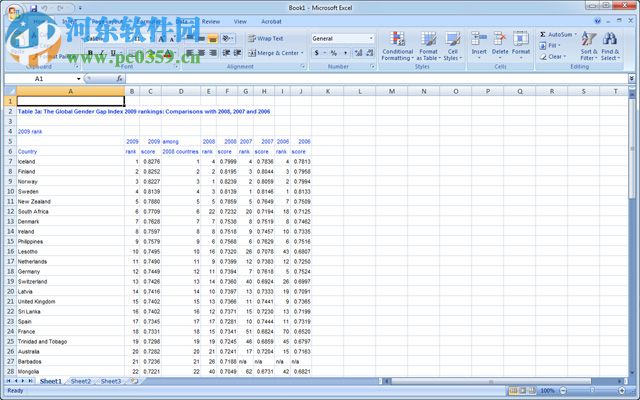Open the Orientation button

pyautogui.click(x=227, y=38)
